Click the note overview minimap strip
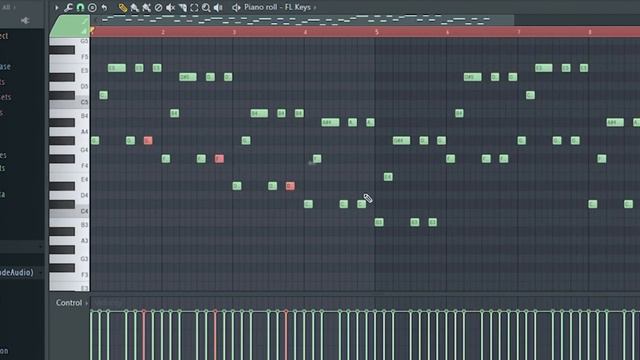 [x=301, y=20]
